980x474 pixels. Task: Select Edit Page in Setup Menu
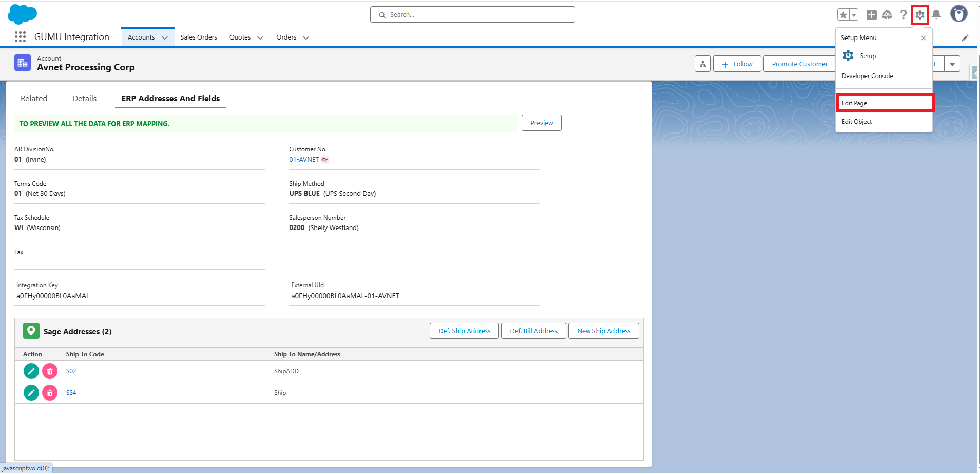[x=885, y=103]
